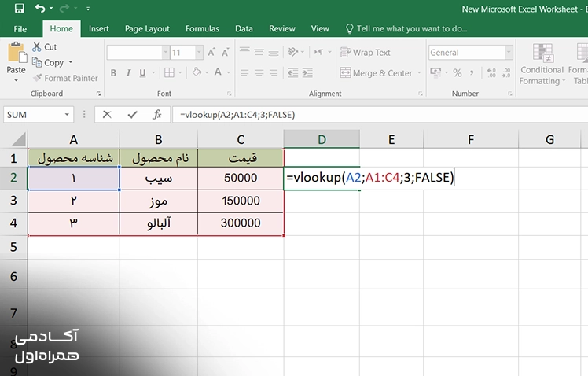This screenshot has height=376, width=588.
Task: Open the Number dialog launcher
Action: click(x=510, y=94)
